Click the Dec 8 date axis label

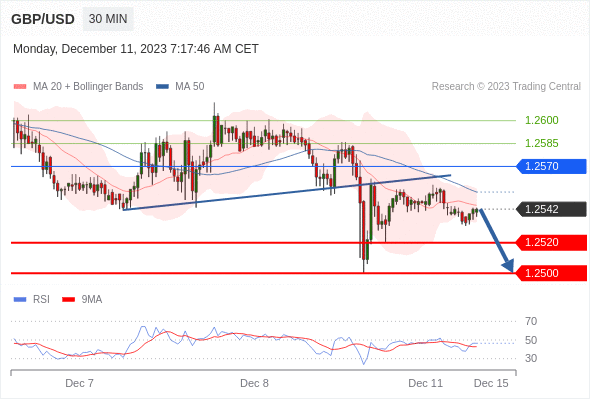point(254,383)
